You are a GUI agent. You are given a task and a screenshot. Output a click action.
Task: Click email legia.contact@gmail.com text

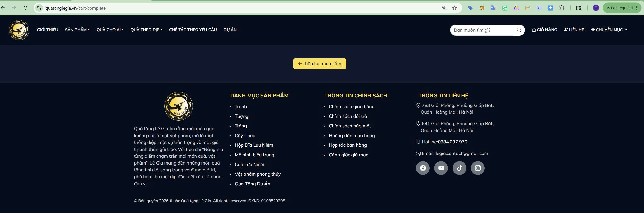click(462, 153)
